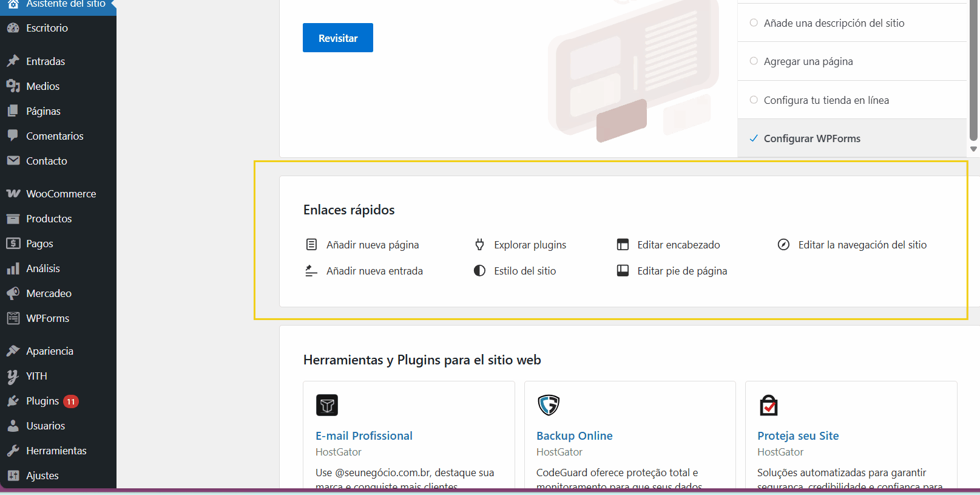Screen dimensions: 980x495
Task: Click the Estilo del sitio contrast icon
Action: (479, 271)
